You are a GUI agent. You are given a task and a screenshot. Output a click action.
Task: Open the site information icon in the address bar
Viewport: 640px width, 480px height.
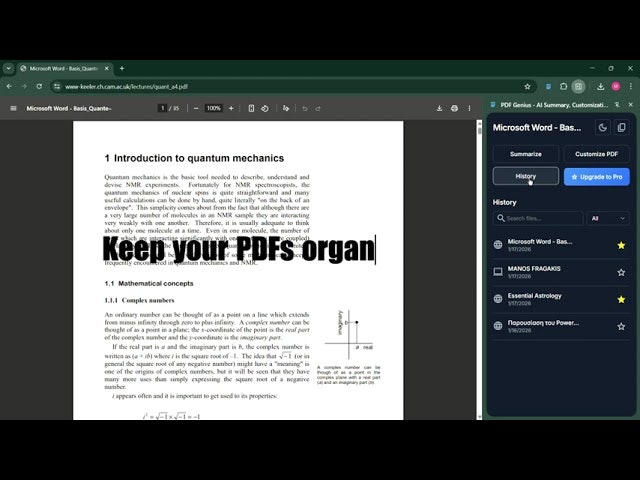(57, 87)
